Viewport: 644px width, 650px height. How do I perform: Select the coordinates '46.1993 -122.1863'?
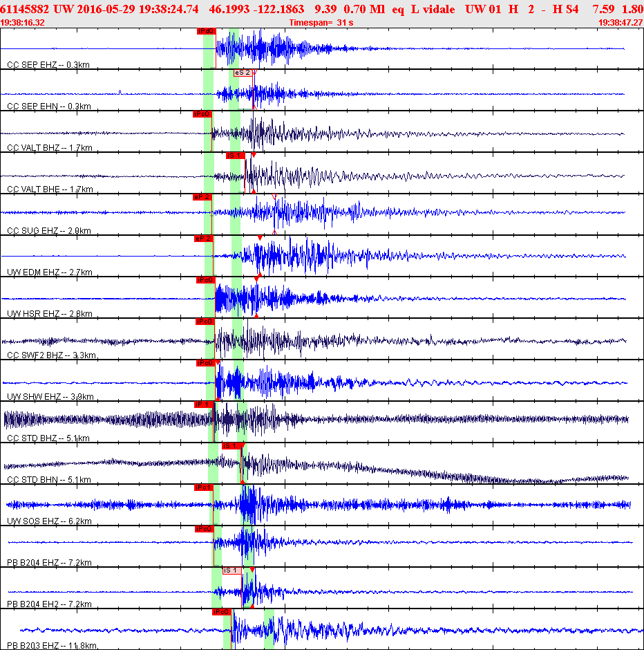(x=256, y=9)
